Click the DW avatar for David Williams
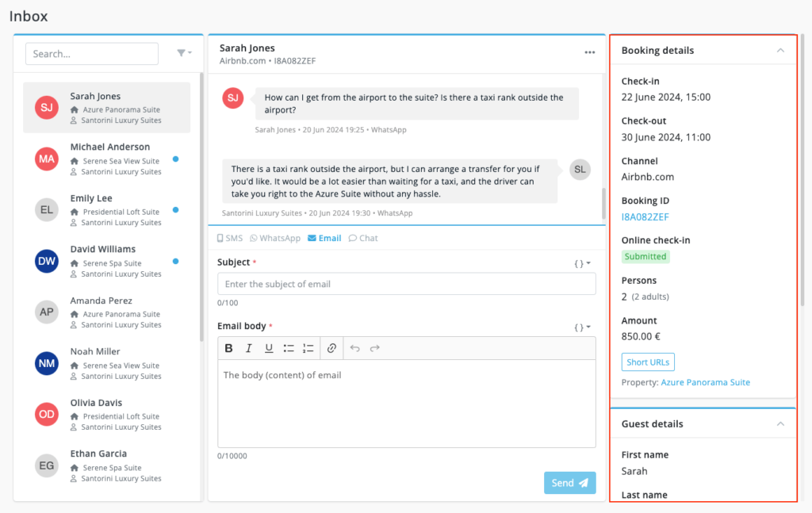The height and width of the screenshot is (513, 812). 47,261
